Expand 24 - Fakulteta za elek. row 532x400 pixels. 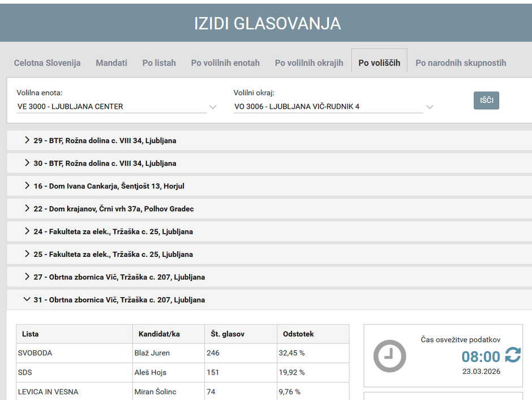[113, 231]
